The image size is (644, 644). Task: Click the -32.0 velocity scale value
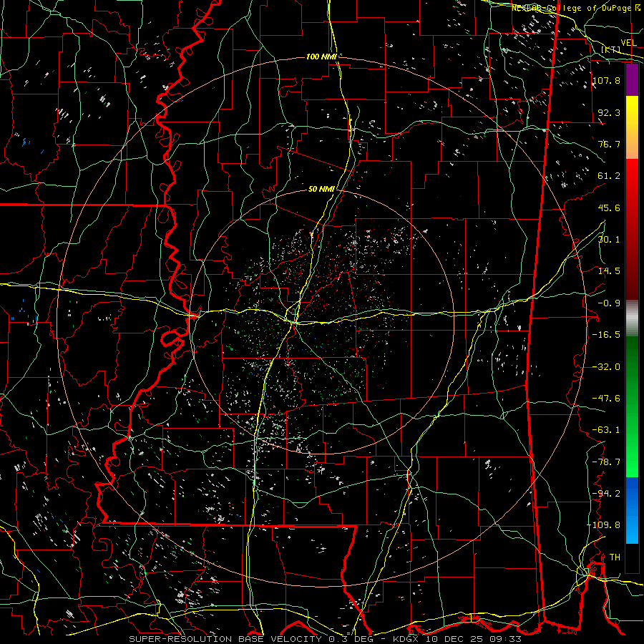(x=606, y=367)
